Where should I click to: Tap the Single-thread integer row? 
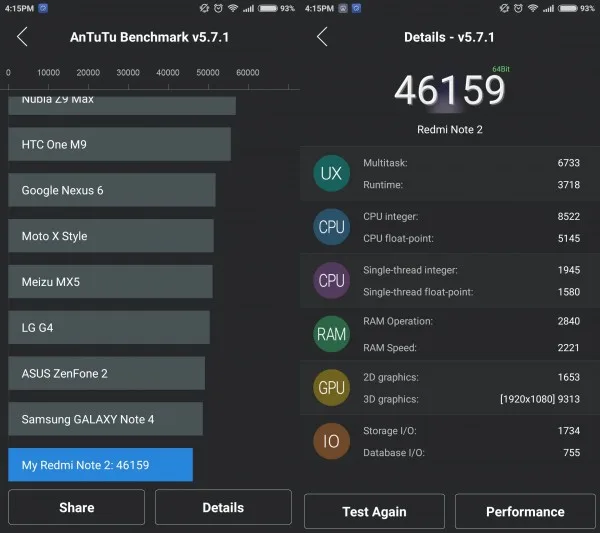[471, 270]
